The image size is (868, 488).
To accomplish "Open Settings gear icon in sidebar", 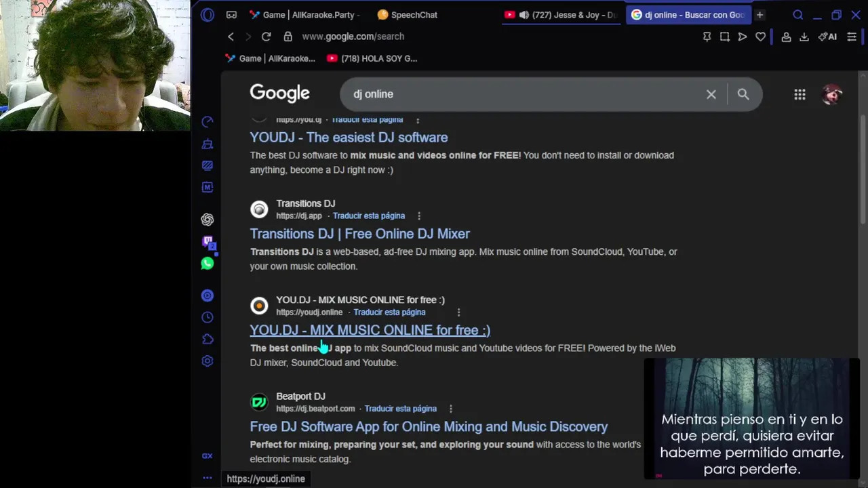I will [208, 361].
